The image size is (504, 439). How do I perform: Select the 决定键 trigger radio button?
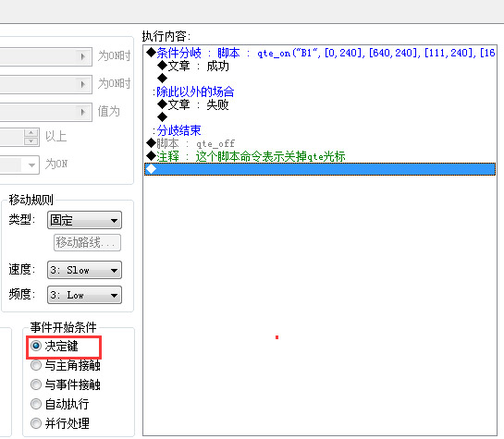(36, 346)
